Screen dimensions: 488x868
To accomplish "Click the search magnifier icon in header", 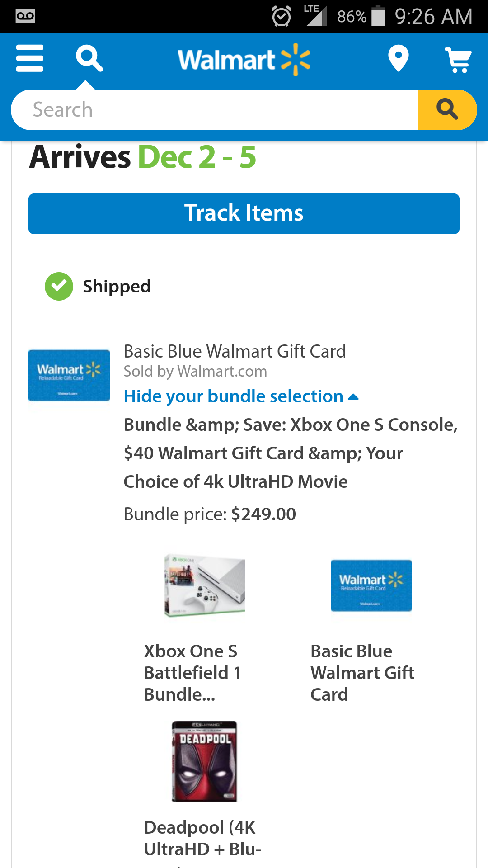I will (89, 58).
